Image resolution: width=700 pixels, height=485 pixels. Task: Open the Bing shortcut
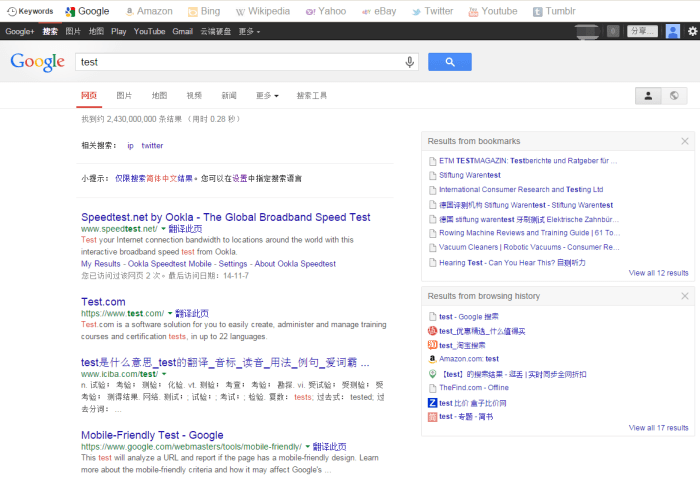coord(204,11)
